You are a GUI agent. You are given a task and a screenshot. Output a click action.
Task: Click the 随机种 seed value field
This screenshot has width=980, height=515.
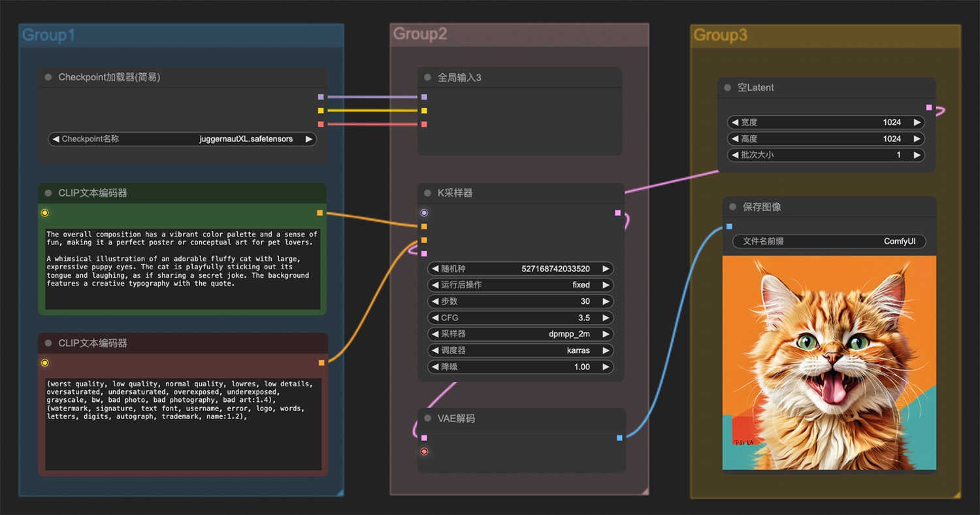pyautogui.click(x=521, y=269)
